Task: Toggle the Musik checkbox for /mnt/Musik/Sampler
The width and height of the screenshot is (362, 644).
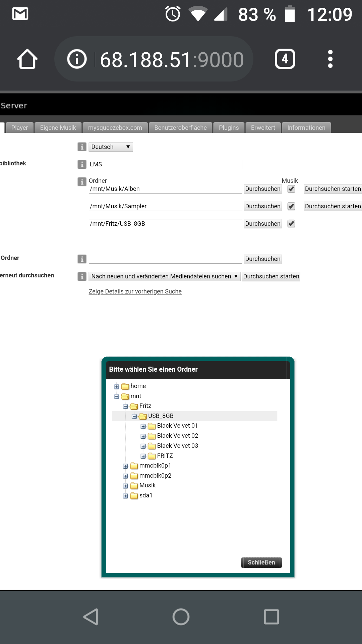Action: [x=291, y=206]
